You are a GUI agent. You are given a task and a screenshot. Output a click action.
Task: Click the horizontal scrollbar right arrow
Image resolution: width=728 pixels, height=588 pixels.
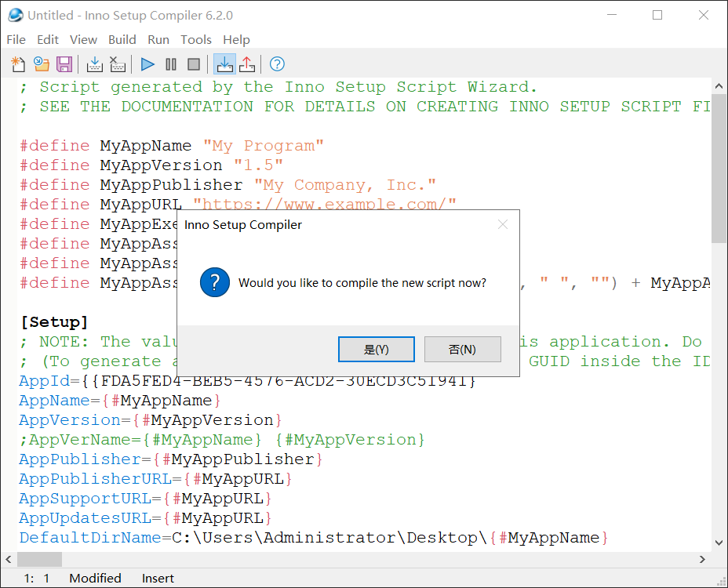coord(702,559)
